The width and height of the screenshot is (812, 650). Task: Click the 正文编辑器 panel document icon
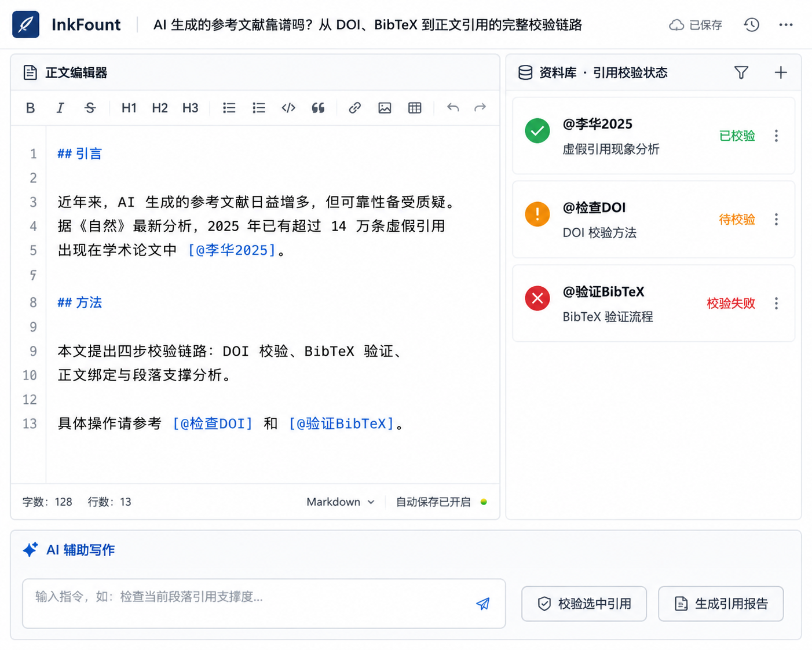point(30,72)
